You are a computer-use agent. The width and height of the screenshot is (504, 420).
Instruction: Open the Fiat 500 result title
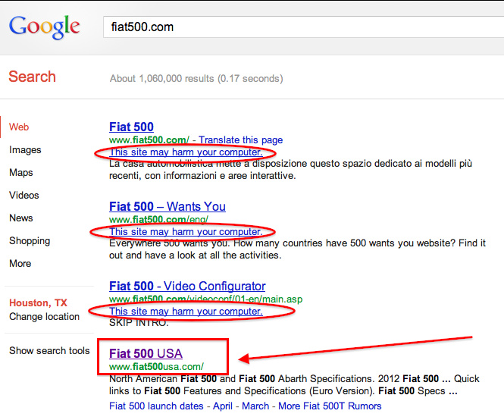point(131,127)
